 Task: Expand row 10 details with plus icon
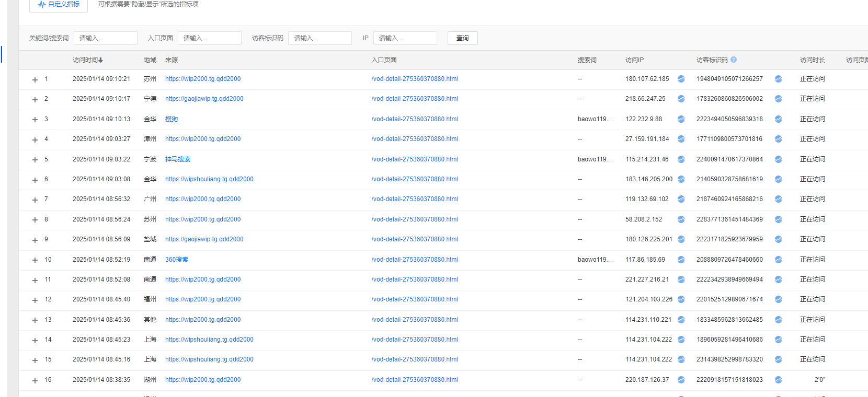(x=35, y=260)
